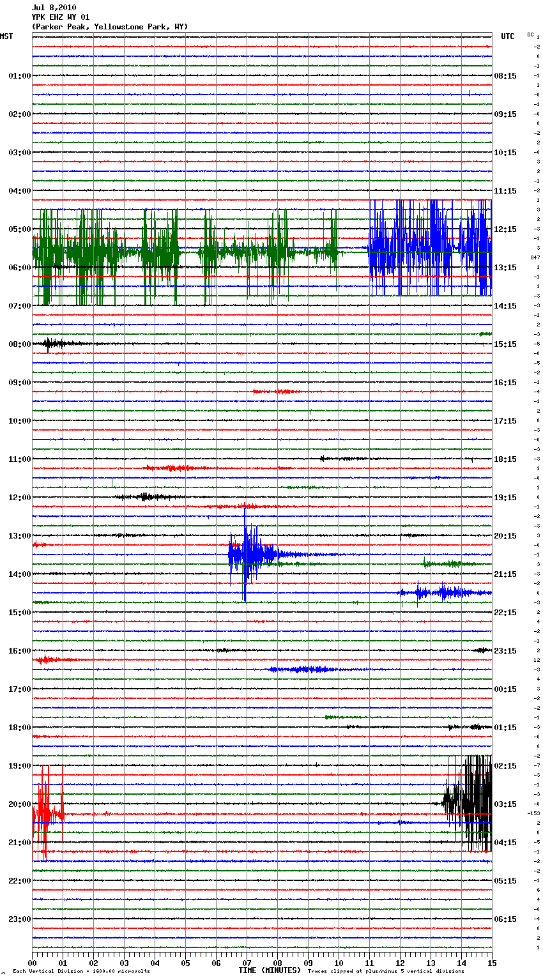This screenshot has height=980, width=543.
Task: Click the 00:15 UTC time label
Action: 505,689
